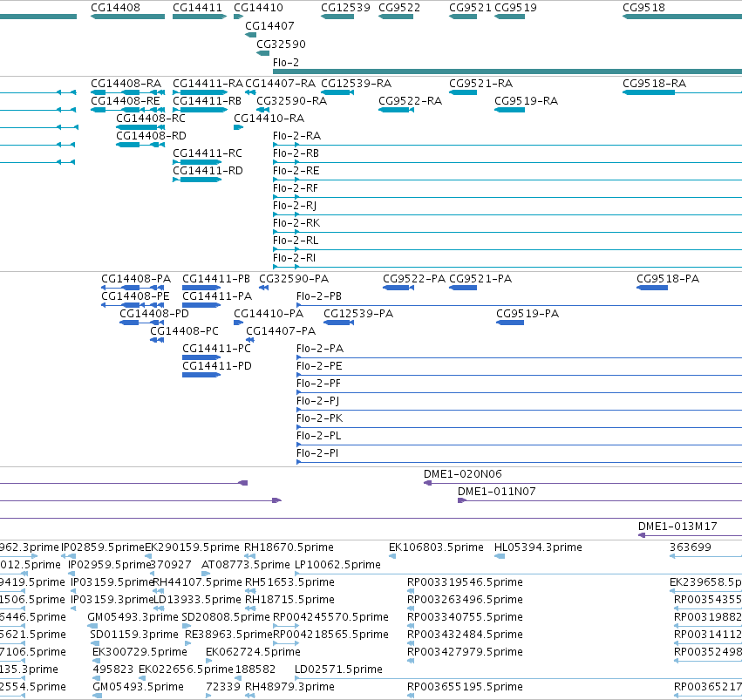Viewport: 742px width, 700px height.
Task: Open the CG9521-RA transcript label
Action: point(480,84)
